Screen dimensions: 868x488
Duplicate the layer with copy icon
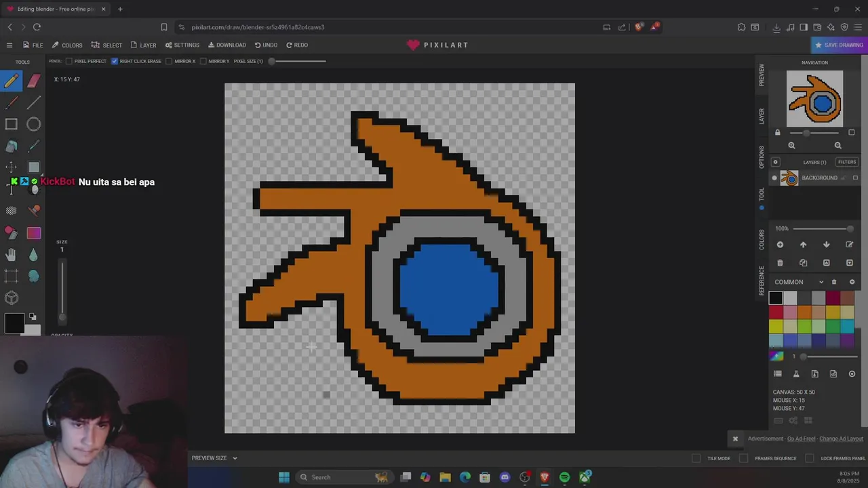click(x=803, y=263)
